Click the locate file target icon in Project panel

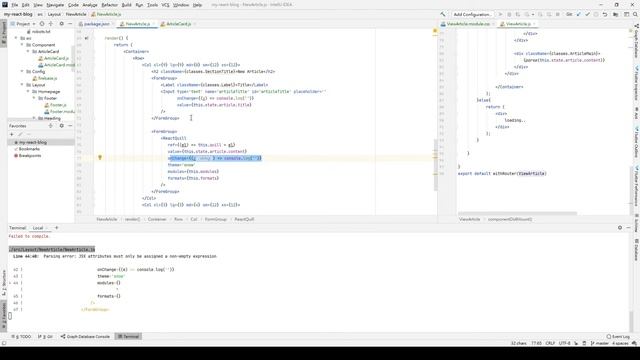point(42,24)
